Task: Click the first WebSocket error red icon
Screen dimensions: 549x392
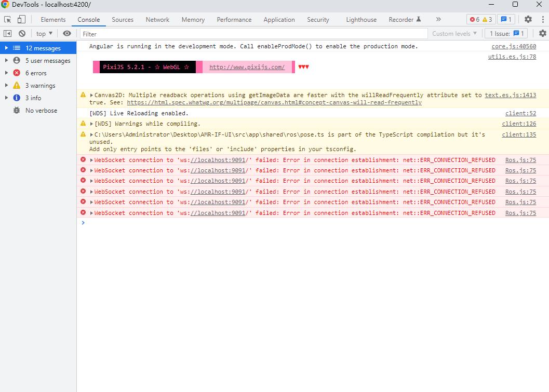Action: pyautogui.click(x=83, y=159)
